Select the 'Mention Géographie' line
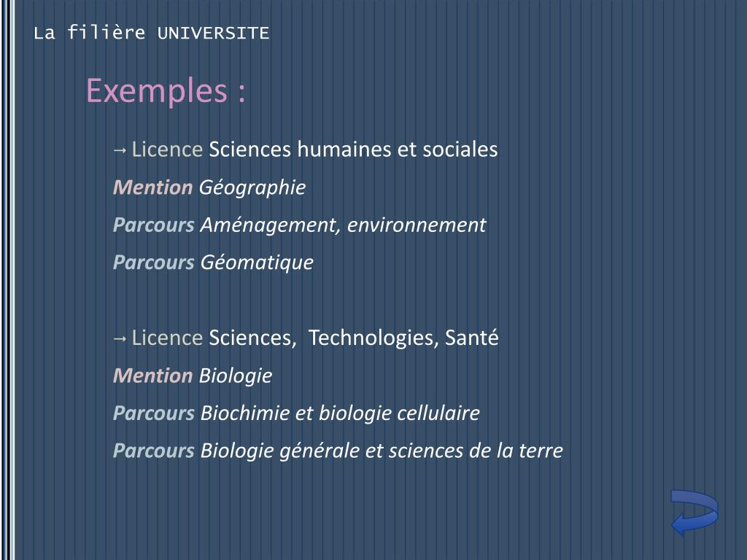This screenshot has height=560, width=747. [209, 187]
